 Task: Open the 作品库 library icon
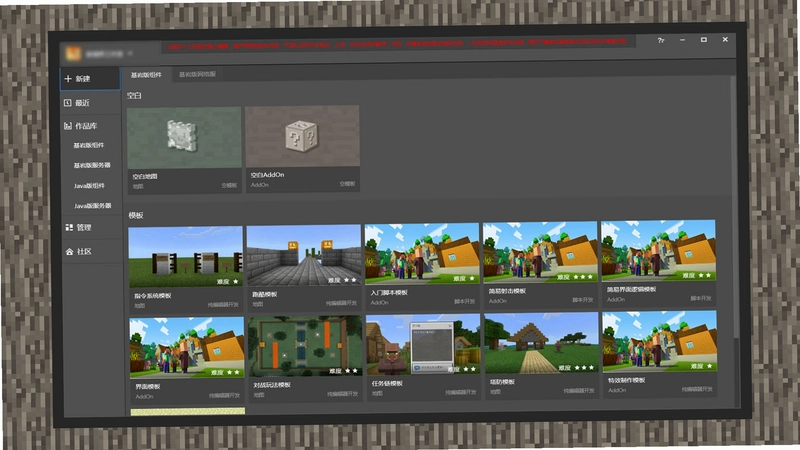tap(68, 126)
